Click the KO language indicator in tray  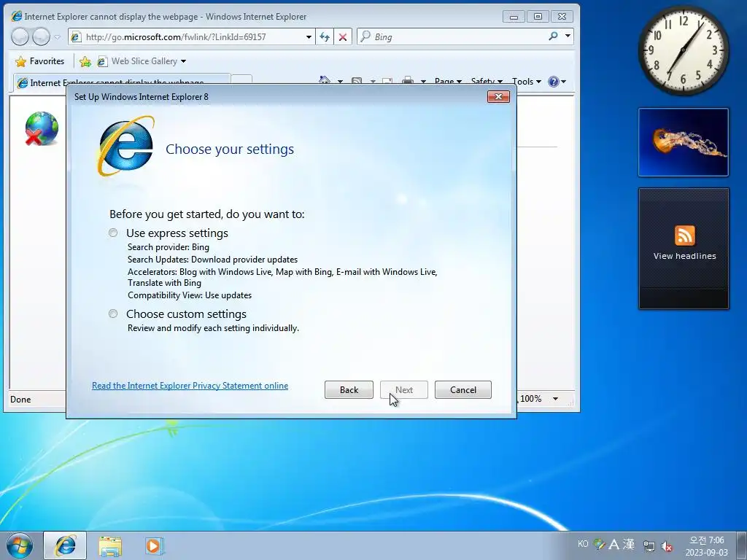click(583, 544)
